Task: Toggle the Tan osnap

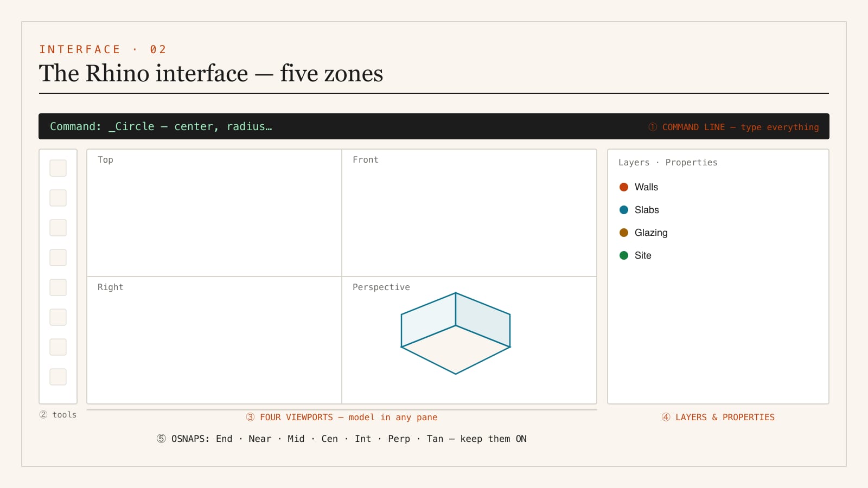Action: tap(435, 439)
